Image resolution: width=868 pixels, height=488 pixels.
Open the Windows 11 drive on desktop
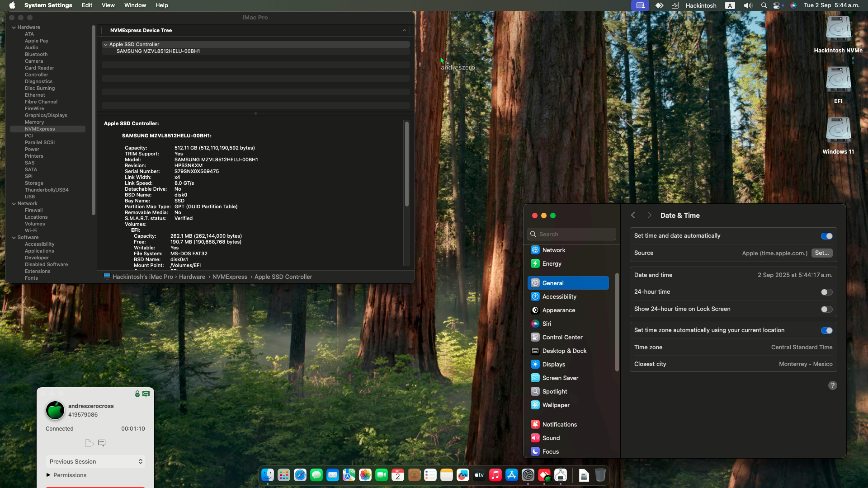[x=838, y=131]
